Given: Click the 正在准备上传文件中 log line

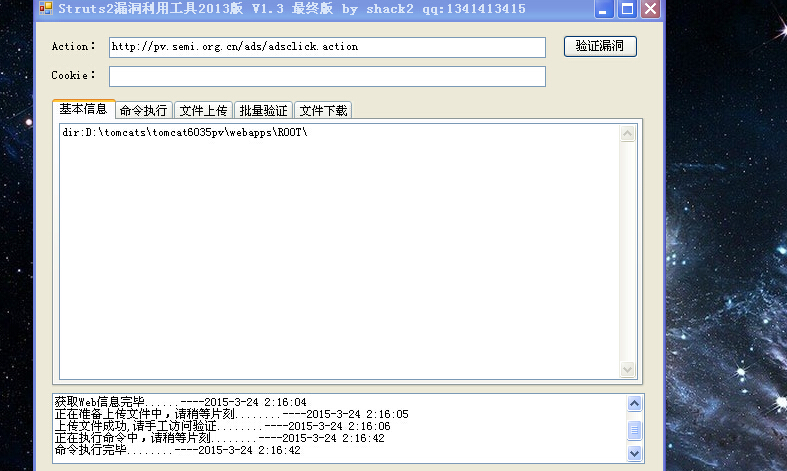Looking at the screenshot, I should (231, 414).
